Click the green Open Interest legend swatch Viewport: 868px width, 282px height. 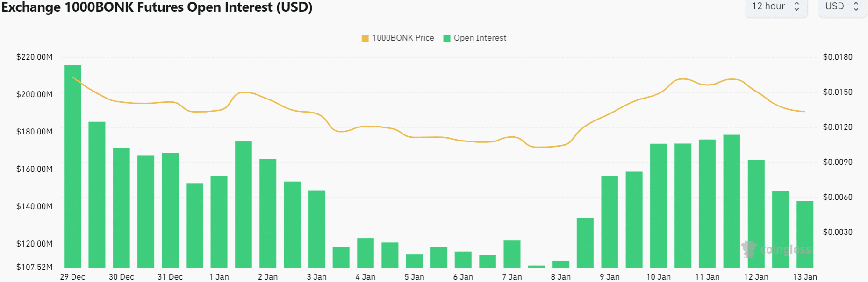pos(446,38)
